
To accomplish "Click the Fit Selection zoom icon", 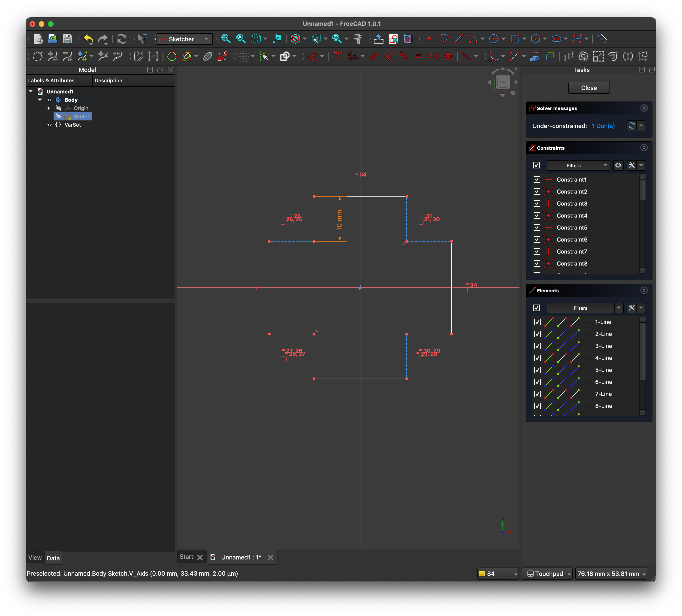I will point(241,39).
